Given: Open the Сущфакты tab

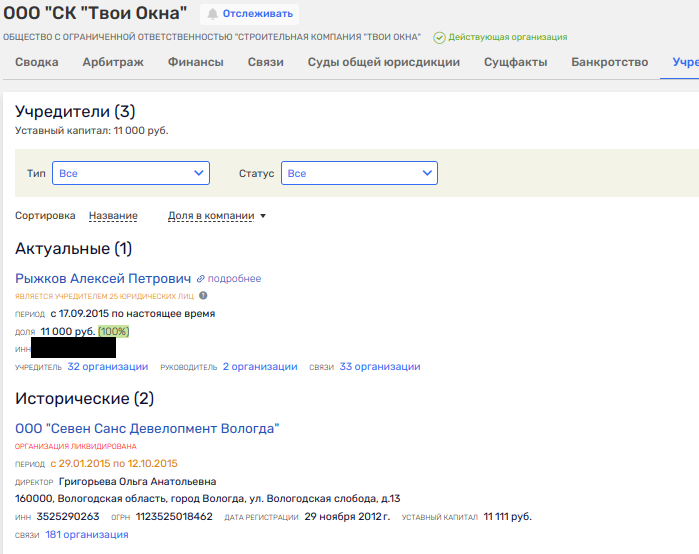Looking at the screenshot, I should [x=516, y=62].
